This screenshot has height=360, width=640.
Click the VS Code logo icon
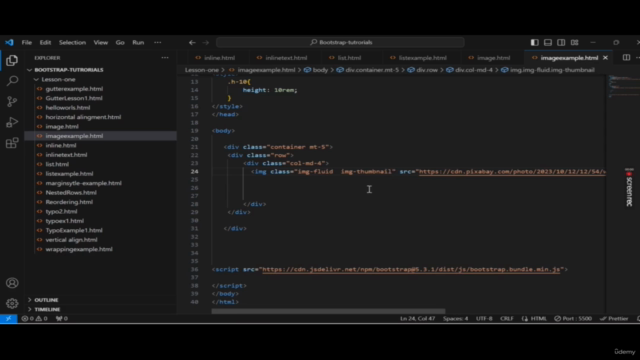[9, 42]
